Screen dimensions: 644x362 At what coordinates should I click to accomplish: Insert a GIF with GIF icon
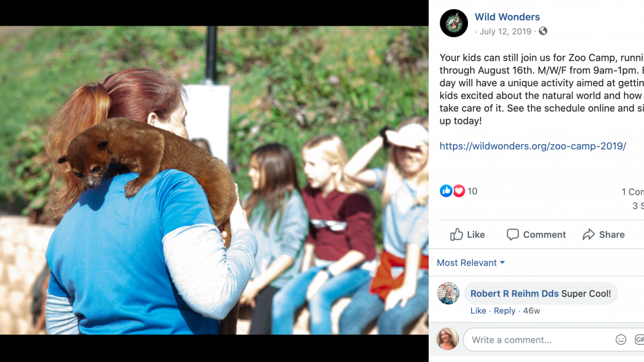(x=639, y=339)
